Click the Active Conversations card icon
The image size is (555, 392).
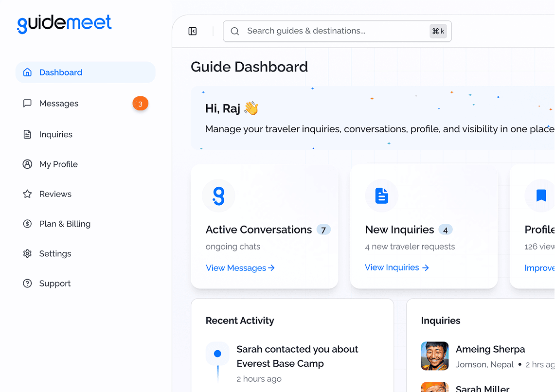point(218,196)
